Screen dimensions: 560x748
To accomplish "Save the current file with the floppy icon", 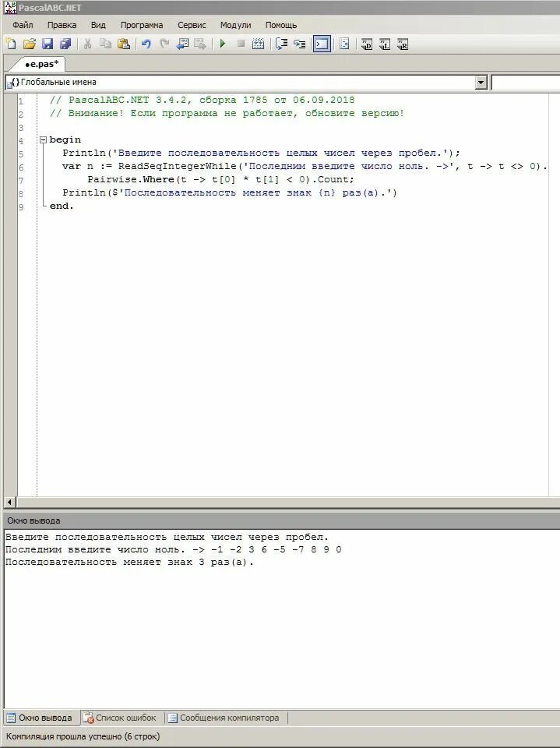I will click(x=48, y=44).
